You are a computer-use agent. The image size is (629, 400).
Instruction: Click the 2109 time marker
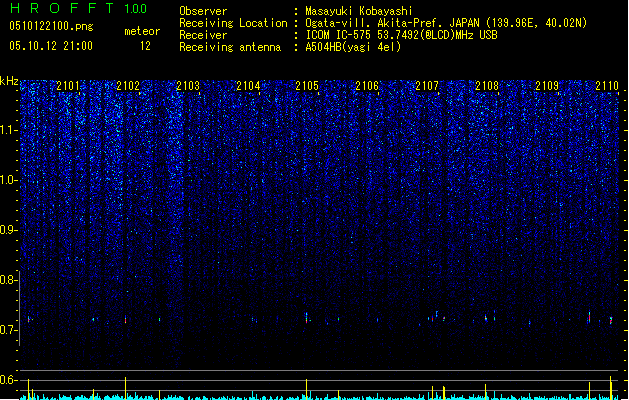click(547, 85)
